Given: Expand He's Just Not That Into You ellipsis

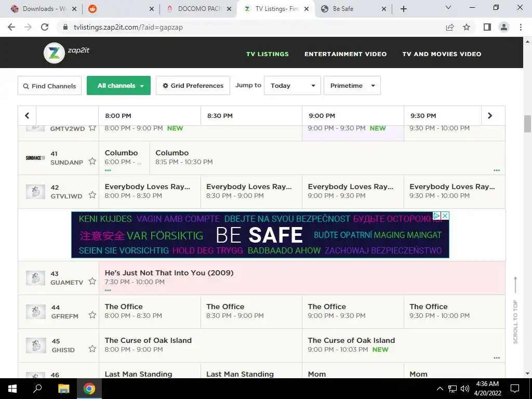Looking at the screenshot, I should (108, 290).
